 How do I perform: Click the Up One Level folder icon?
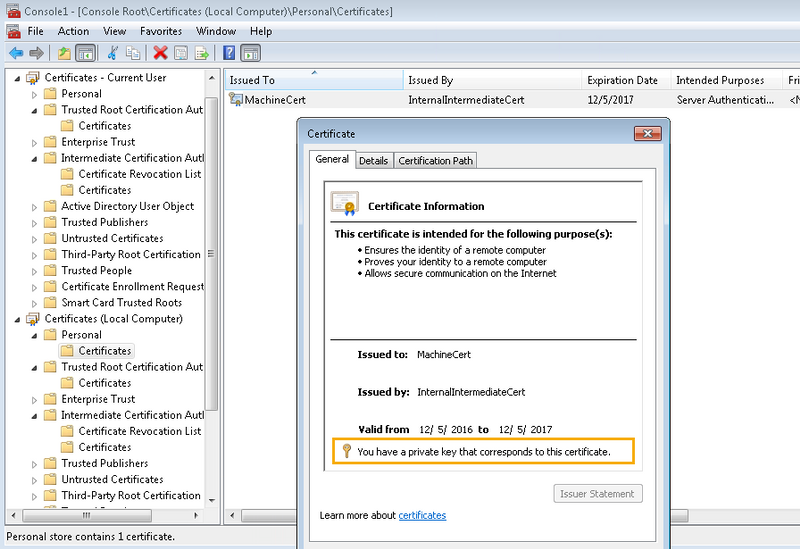pos(64,53)
